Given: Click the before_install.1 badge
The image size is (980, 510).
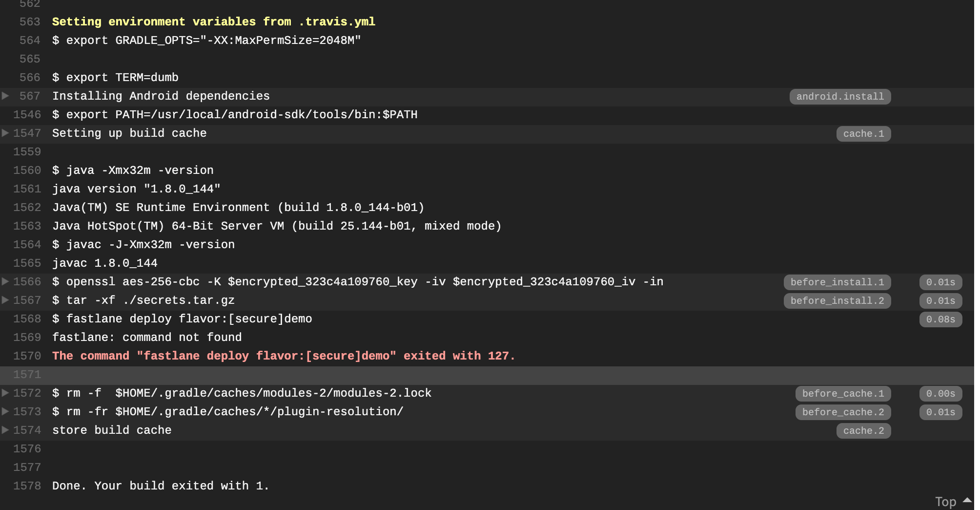Looking at the screenshot, I should point(837,282).
